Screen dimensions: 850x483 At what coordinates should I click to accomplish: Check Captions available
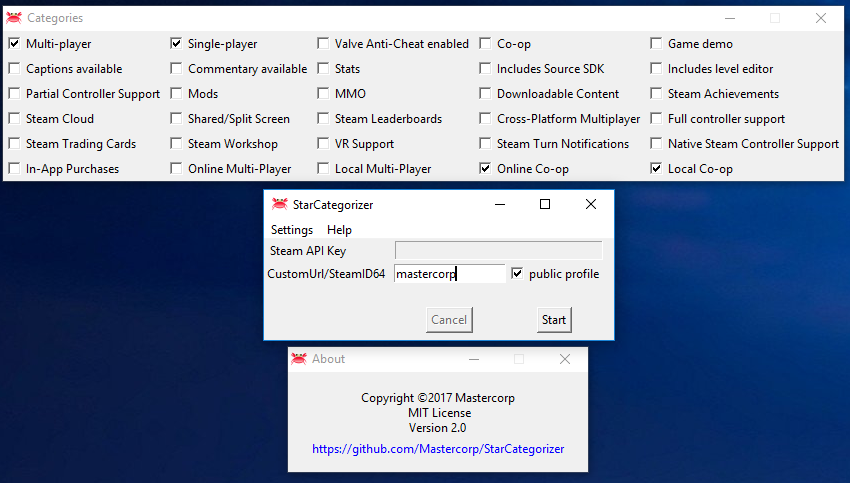coord(15,68)
